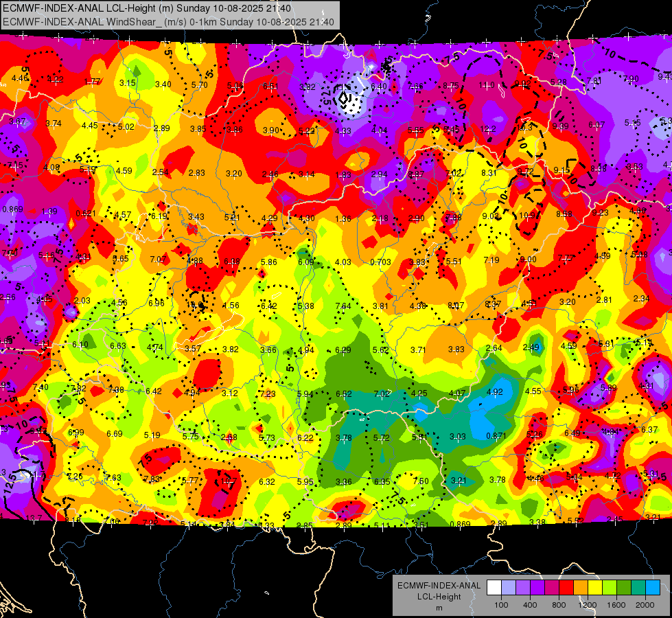The image size is (672, 618).
Task: Click the '7.64' wind shear value
Action: (x=343, y=306)
